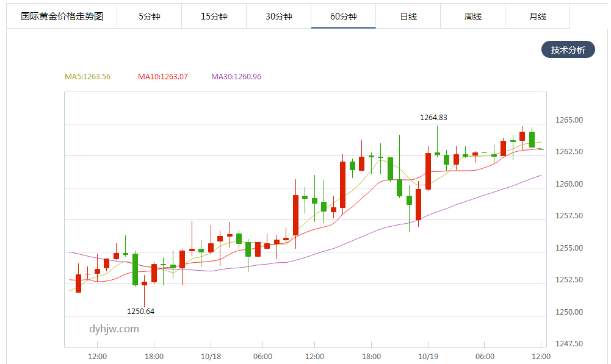Switch to the 日线 daily chart
The image size is (611, 364).
(408, 16)
